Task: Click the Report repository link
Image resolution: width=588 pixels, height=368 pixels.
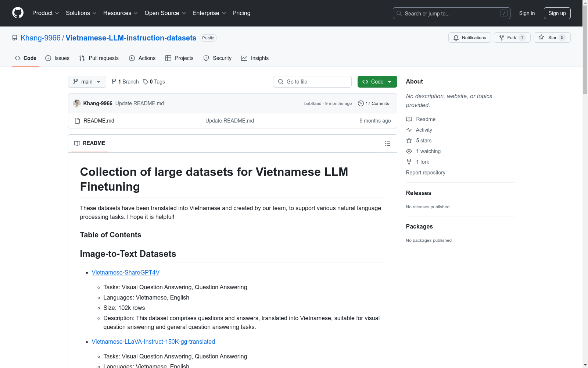Action: [x=426, y=173]
